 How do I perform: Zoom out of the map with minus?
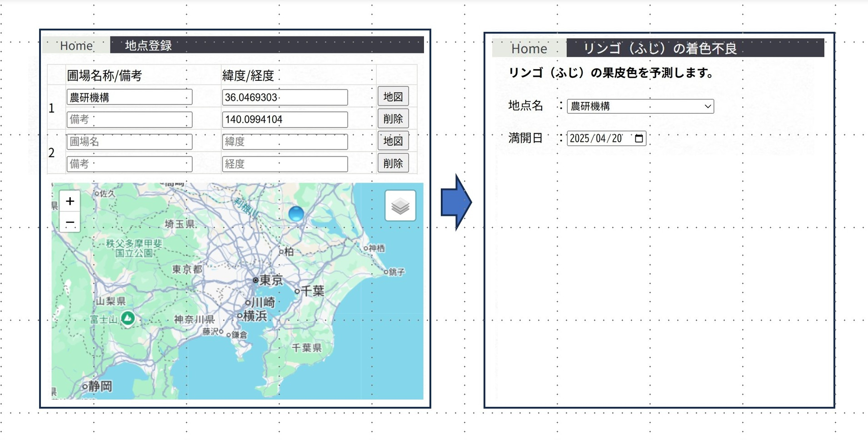70,222
